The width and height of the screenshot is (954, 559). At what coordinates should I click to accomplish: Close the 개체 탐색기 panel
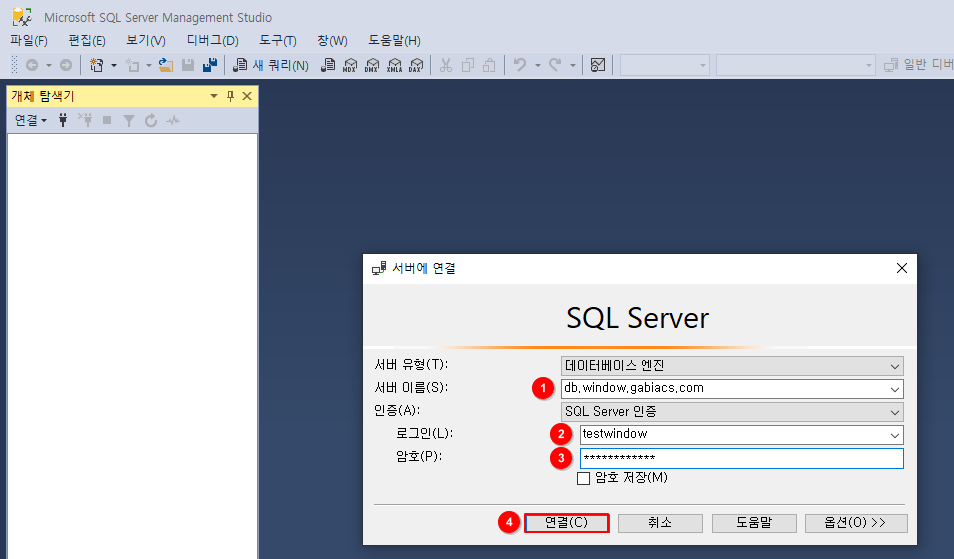click(x=247, y=96)
